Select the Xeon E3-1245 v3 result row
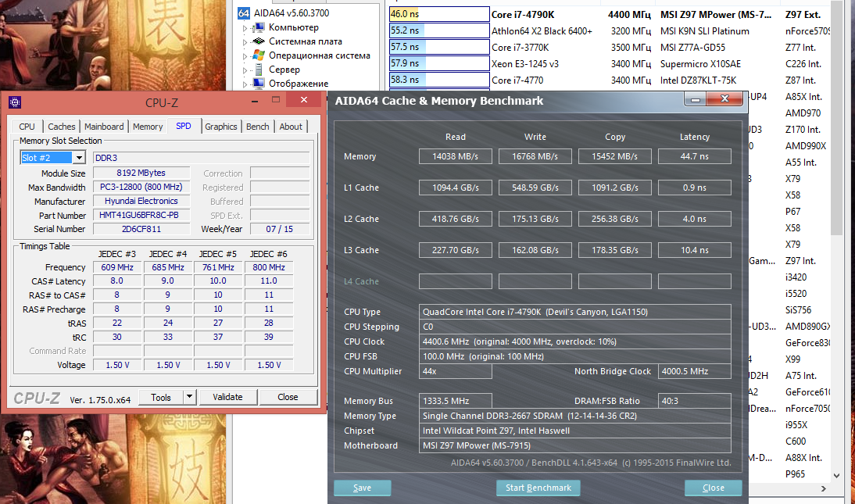Image resolution: width=855 pixels, height=504 pixels. click(x=609, y=64)
